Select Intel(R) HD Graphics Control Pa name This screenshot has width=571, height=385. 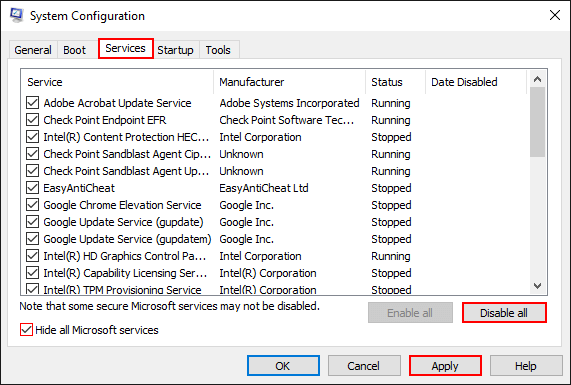(125, 256)
